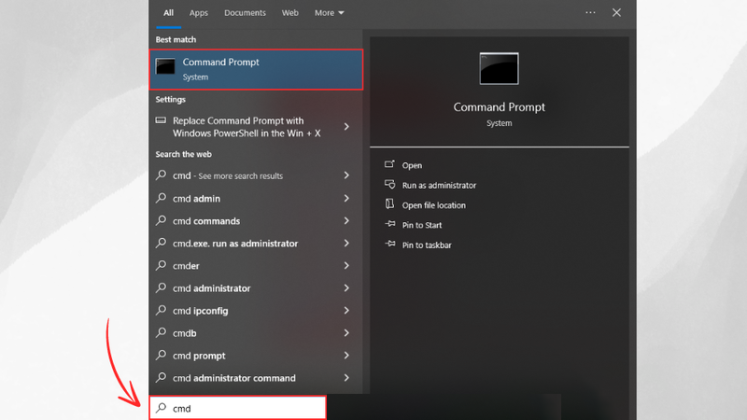This screenshot has width=747, height=420.
Task: Open the three-dot options menu
Action: pyautogui.click(x=590, y=13)
